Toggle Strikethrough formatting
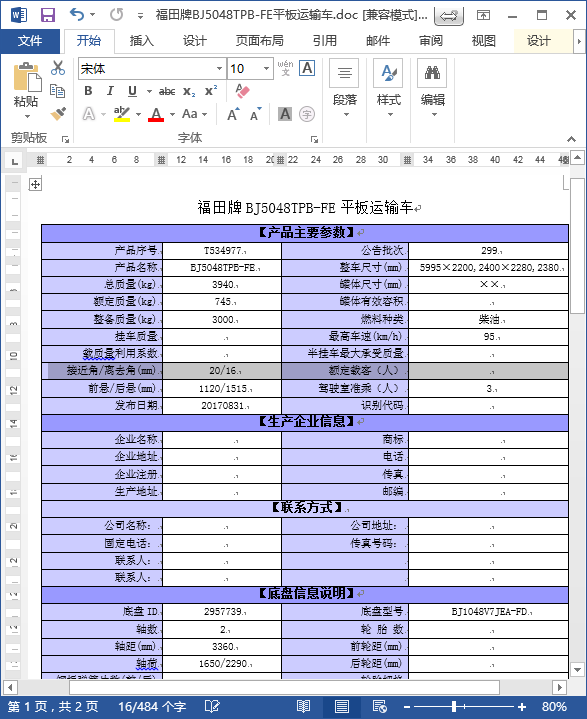This screenshot has height=719, width=587. pyautogui.click(x=167, y=91)
